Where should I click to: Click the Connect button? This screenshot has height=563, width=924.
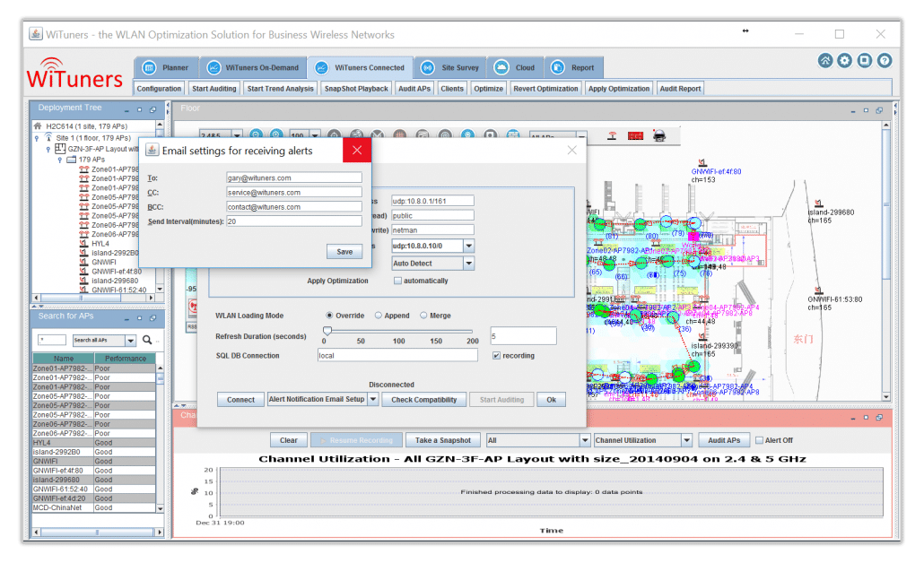(x=240, y=400)
